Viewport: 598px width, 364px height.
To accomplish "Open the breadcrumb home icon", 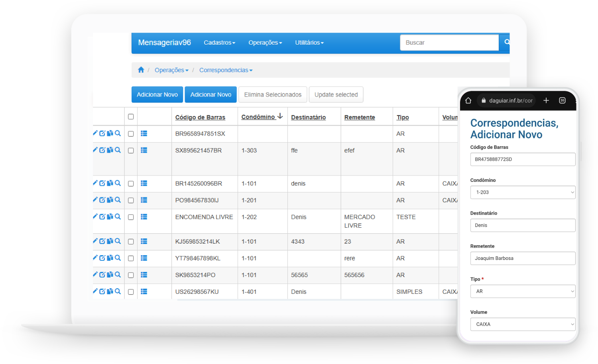I will 141,70.
